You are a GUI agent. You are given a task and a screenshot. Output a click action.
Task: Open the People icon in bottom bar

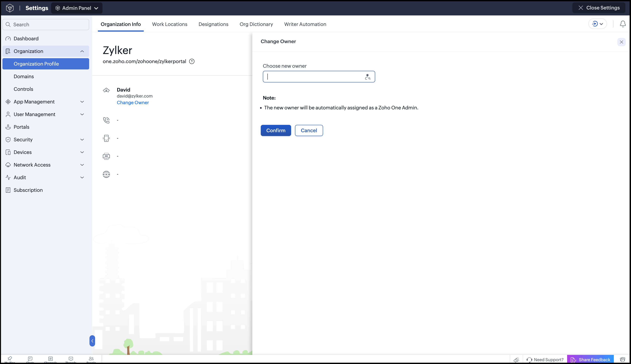coord(91,359)
